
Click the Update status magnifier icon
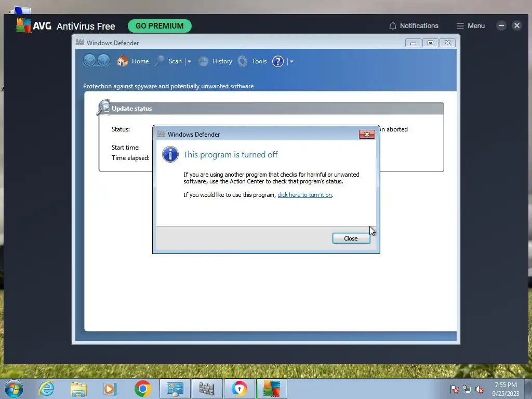(103, 108)
